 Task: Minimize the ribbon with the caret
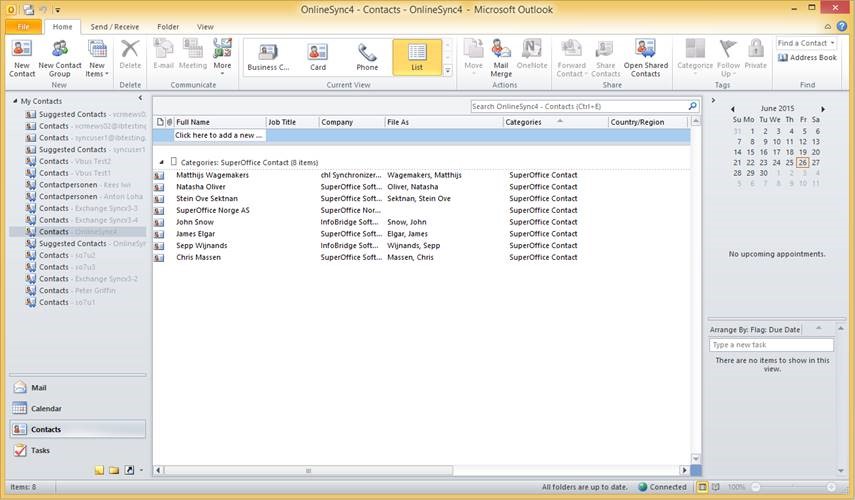coord(828,26)
